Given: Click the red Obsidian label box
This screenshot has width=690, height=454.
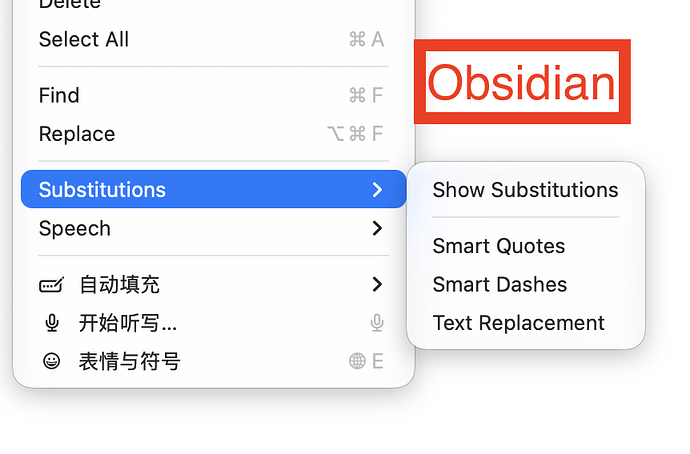Looking at the screenshot, I should point(522,82).
